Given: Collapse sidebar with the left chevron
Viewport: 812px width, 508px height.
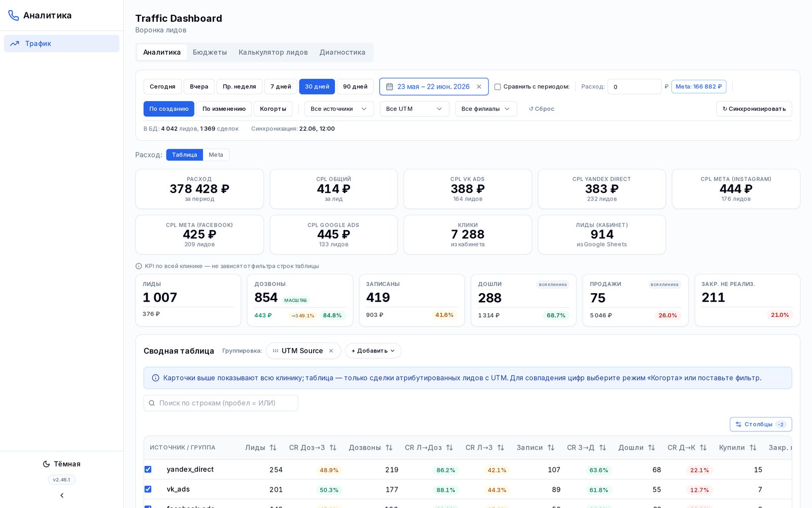Looking at the screenshot, I should pyautogui.click(x=62, y=495).
